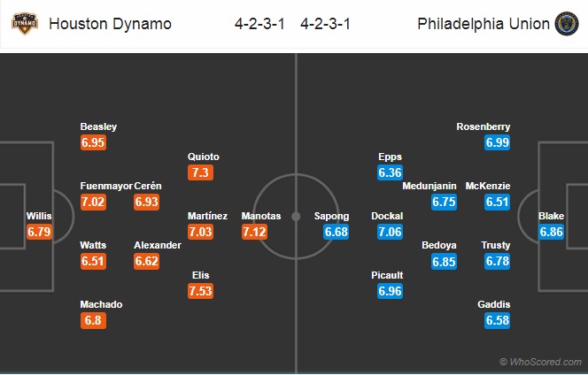Screen dimensions: 588x375
Task: Click the Houston Dynamo team crest icon
Action: click(25, 24)
